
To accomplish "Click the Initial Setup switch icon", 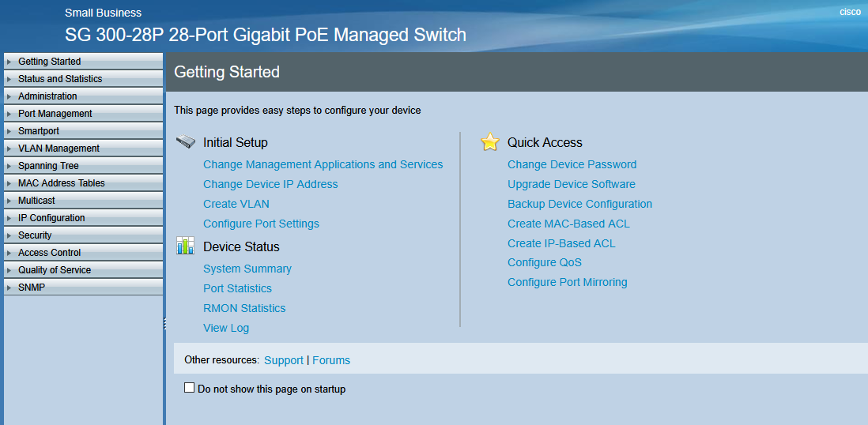I will point(185,142).
